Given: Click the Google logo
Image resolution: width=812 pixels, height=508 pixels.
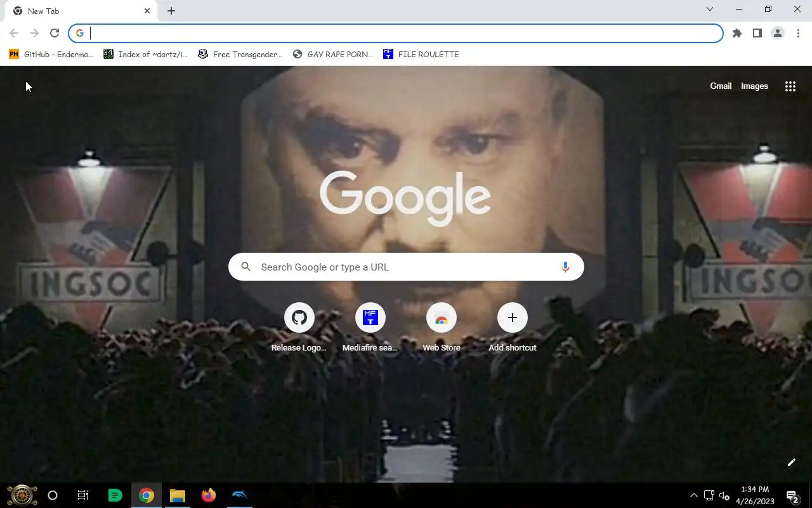Looking at the screenshot, I should [405, 198].
